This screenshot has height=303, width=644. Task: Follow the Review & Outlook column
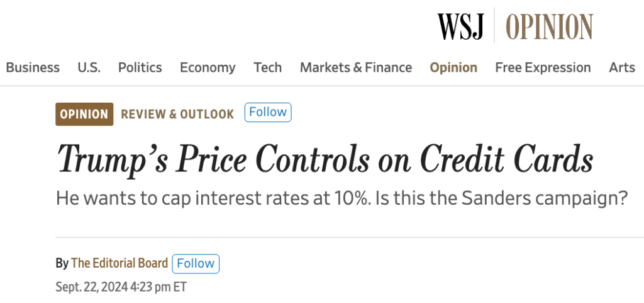tap(268, 112)
